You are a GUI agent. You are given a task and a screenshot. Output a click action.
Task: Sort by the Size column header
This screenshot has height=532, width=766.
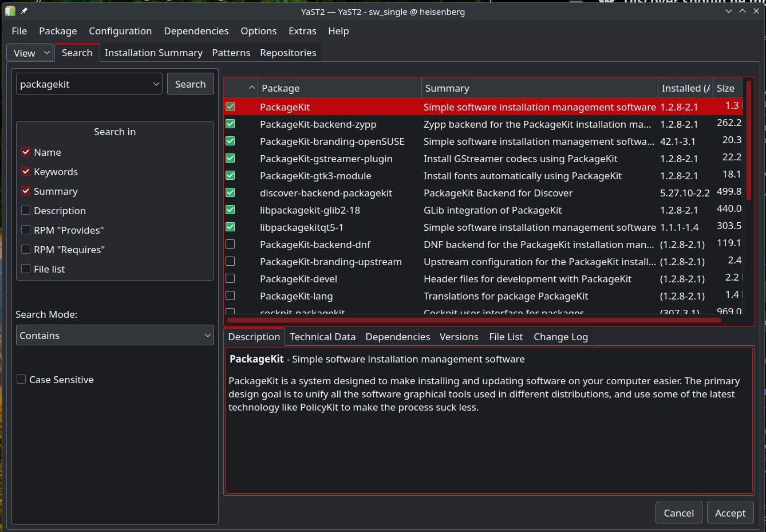point(728,88)
